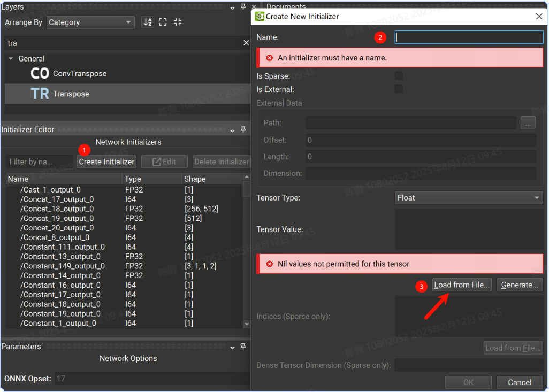Clear the layer search with the X icon

point(246,42)
